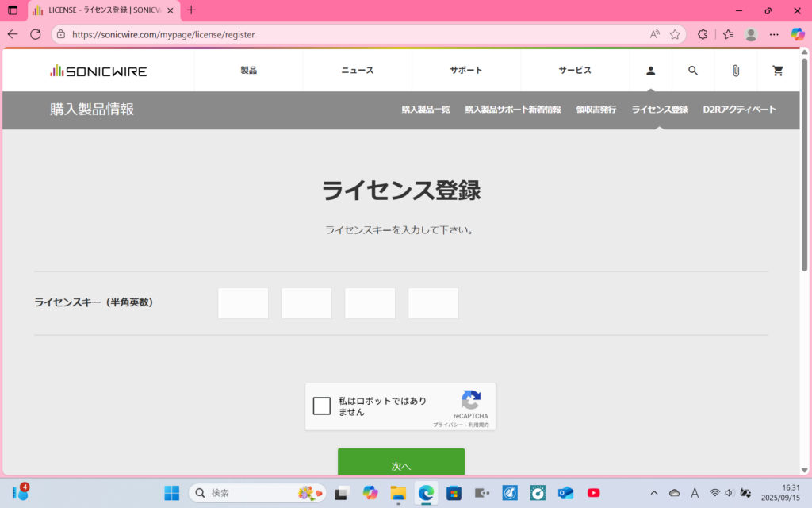Open the shopping cart icon
The height and width of the screenshot is (508, 812).
[778, 71]
